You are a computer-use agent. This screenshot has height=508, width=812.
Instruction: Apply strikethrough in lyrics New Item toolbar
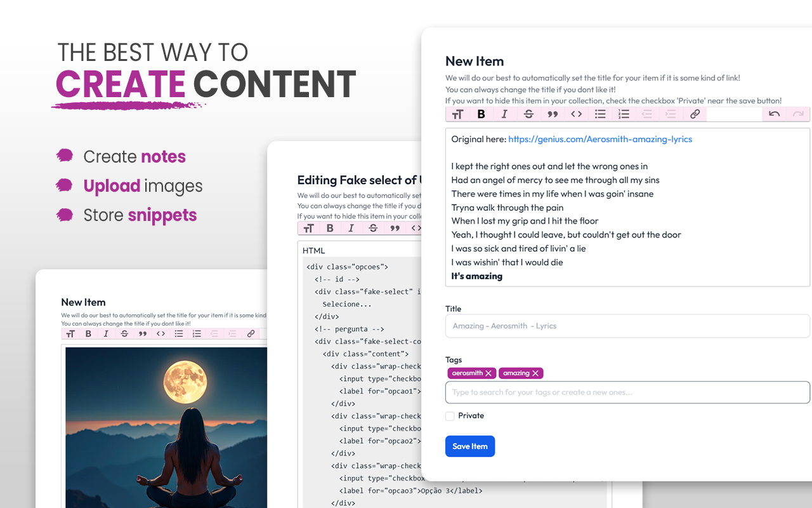(x=528, y=114)
